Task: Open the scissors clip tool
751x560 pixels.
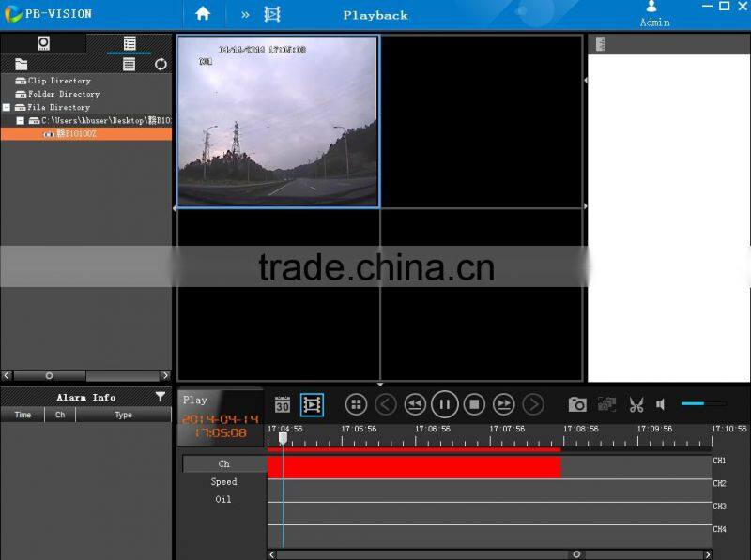Action: (x=636, y=404)
